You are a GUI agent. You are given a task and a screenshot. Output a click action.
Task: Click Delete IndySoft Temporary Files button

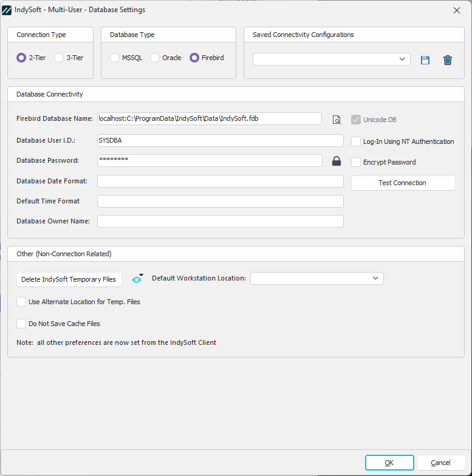(x=69, y=279)
